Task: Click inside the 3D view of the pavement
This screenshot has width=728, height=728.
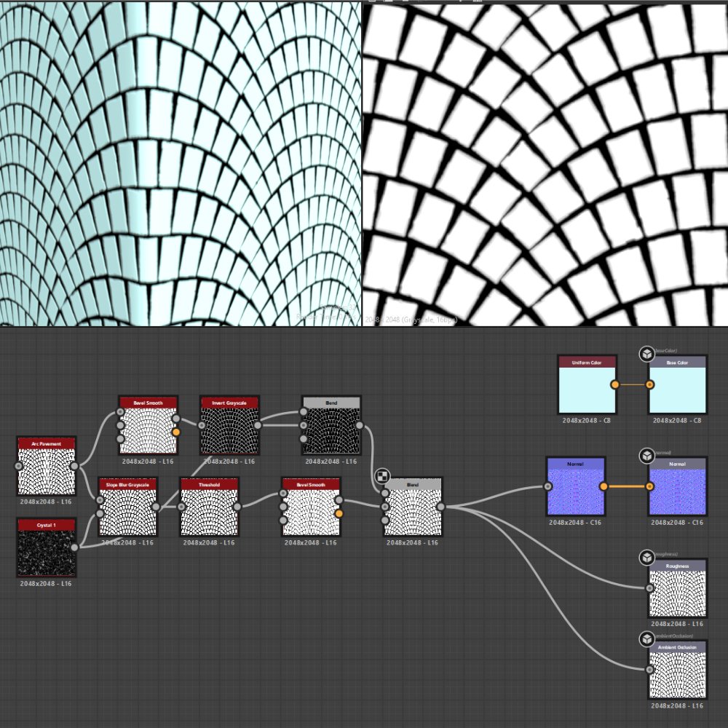Action: (180, 163)
